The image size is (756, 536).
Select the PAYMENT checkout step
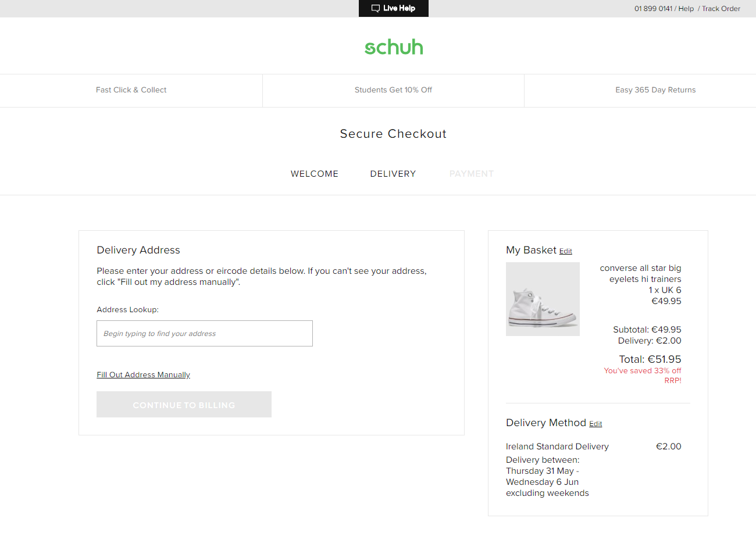pos(472,174)
